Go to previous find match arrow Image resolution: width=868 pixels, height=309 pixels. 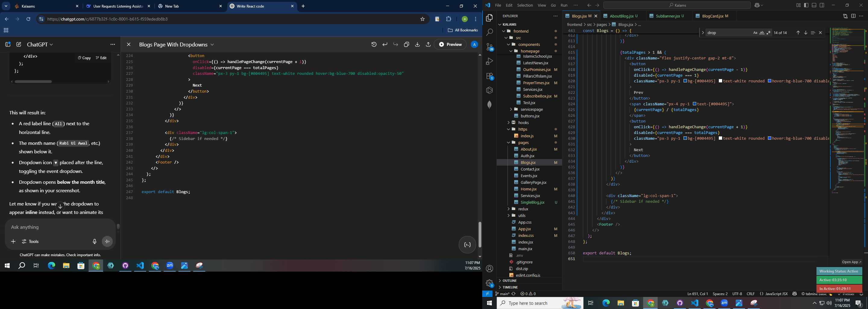pos(798,33)
